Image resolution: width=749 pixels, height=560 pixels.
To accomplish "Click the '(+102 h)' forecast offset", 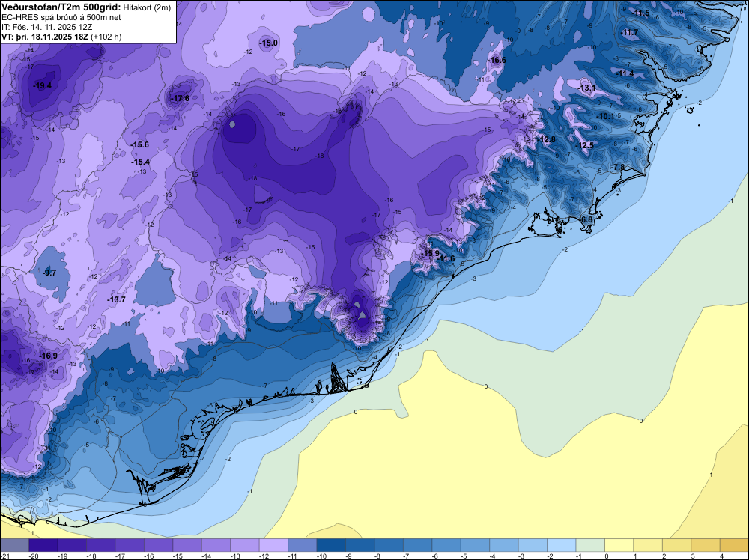I will tap(106, 37).
